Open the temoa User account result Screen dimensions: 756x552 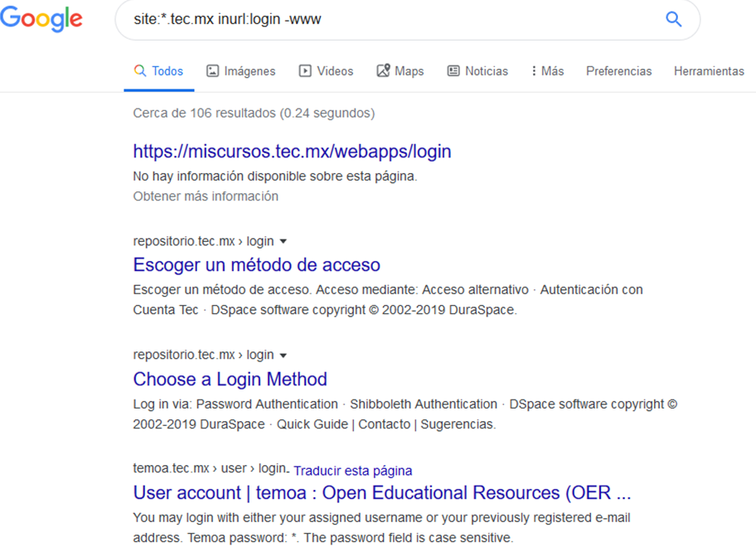[381, 493]
